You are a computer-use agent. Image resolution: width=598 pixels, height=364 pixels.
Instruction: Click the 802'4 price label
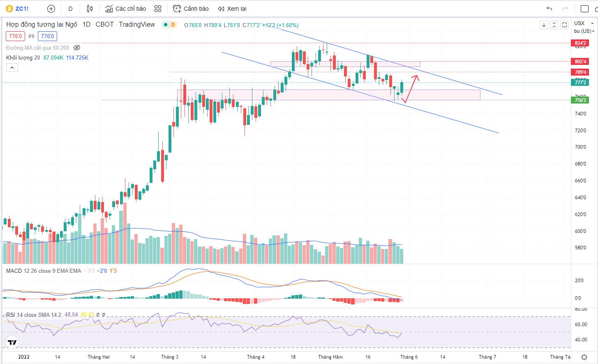[x=580, y=61]
